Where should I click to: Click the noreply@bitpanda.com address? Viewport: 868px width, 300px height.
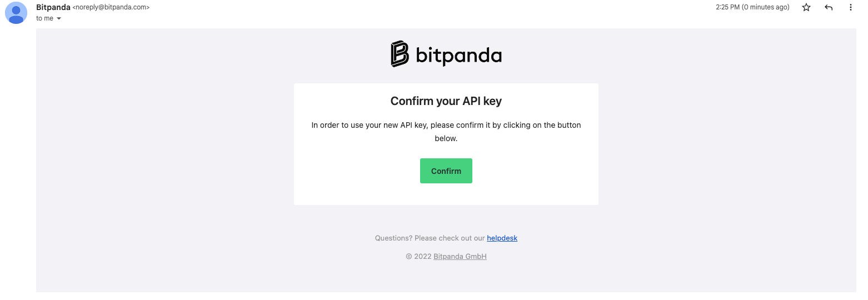[x=111, y=8]
